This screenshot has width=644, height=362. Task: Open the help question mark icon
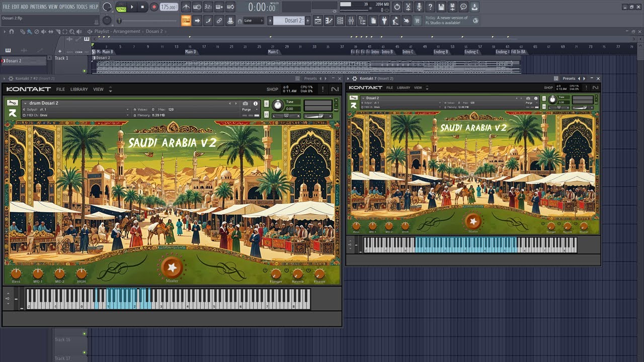click(430, 7)
